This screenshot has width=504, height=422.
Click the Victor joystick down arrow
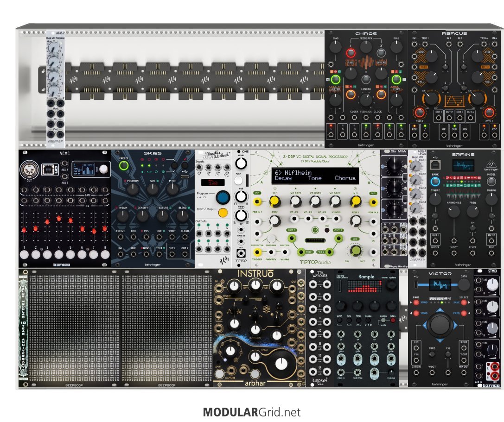click(x=440, y=340)
